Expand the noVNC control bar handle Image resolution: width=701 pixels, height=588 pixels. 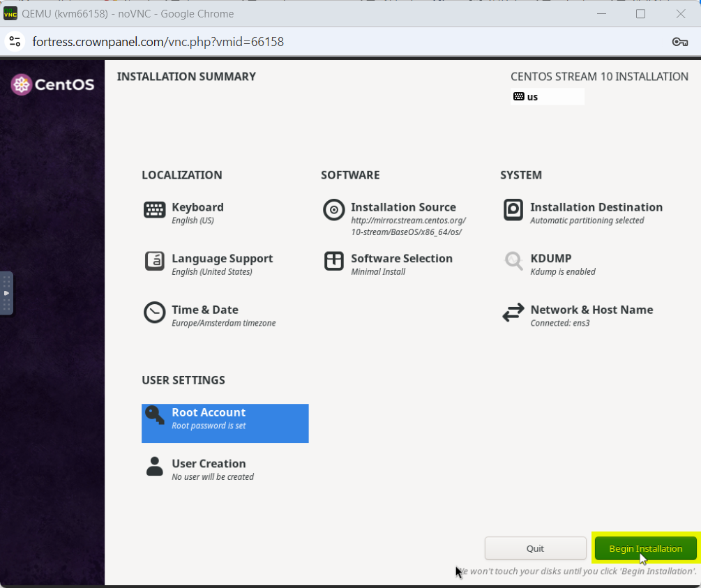6,293
